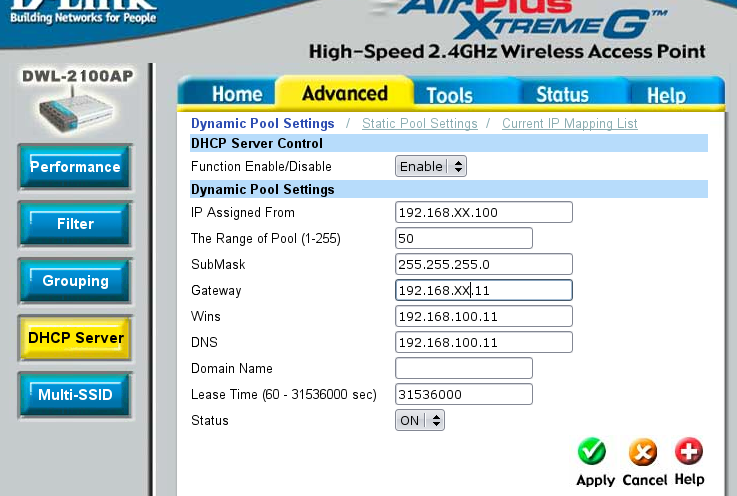Click the green Apply checkmark icon
The height and width of the screenshot is (496, 737).
592,453
